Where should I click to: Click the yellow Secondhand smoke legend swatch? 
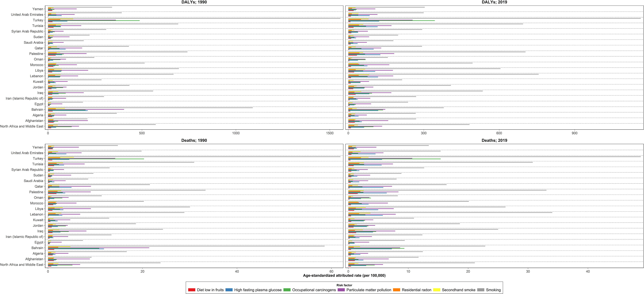click(437, 290)
